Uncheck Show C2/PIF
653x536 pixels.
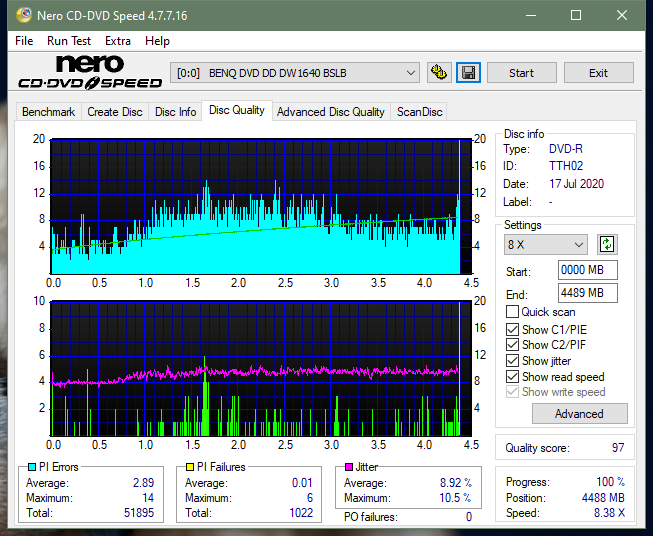[x=512, y=344]
